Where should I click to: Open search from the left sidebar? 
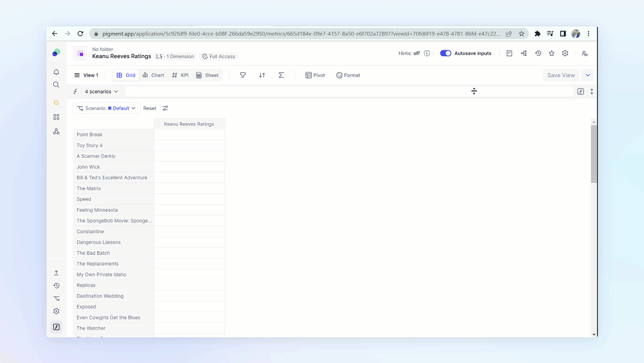click(56, 85)
